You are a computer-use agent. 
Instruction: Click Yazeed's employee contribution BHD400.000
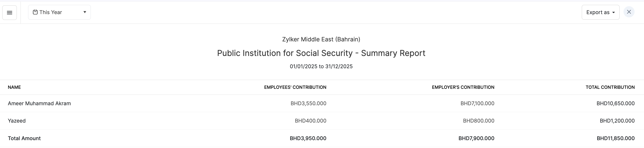tap(310, 121)
